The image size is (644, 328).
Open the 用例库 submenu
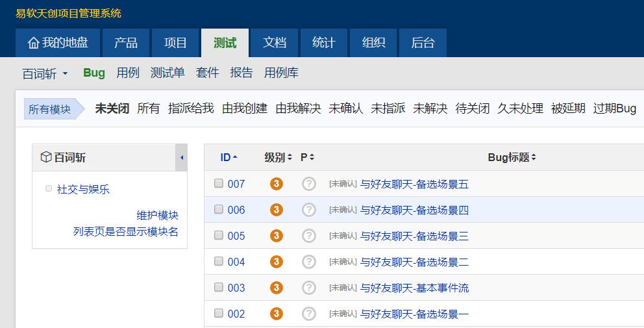(281, 73)
